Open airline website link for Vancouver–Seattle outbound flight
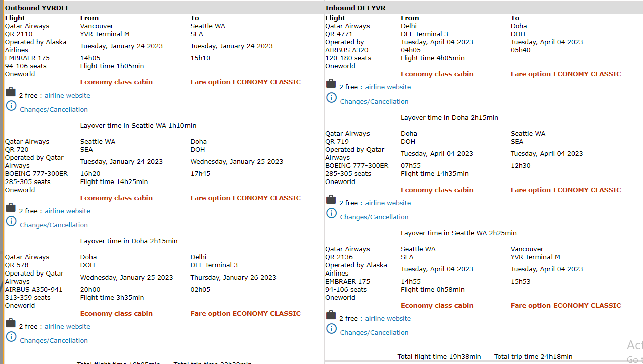The height and width of the screenshot is (364, 643). coord(67,96)
